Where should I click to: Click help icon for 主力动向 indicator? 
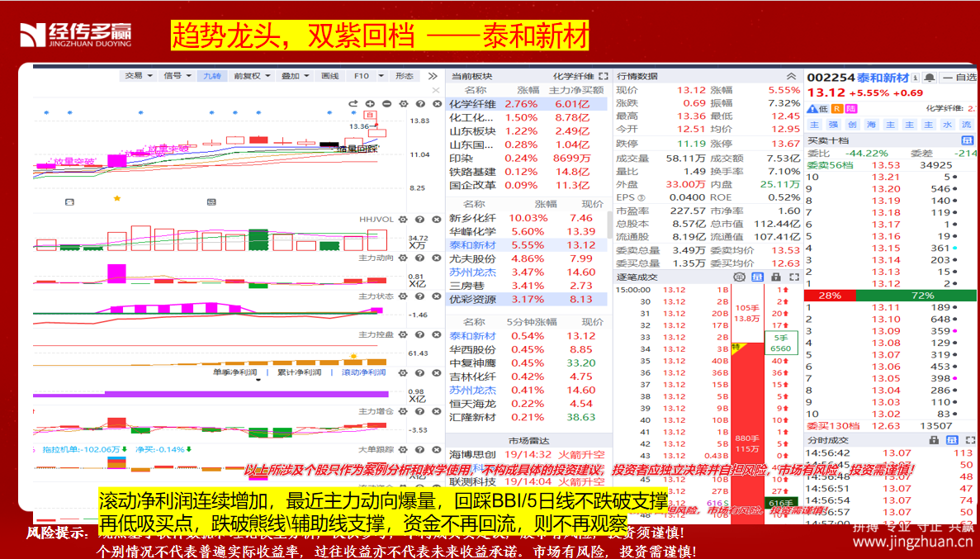[420, 258]
